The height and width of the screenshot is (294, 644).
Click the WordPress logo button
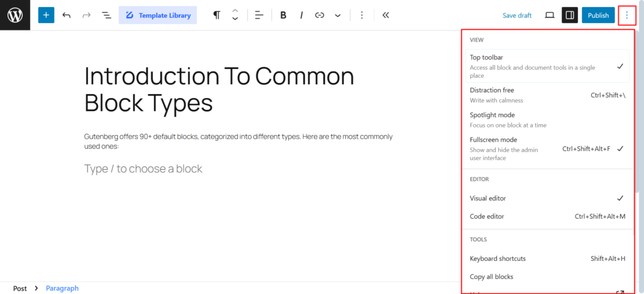[15, 15]
